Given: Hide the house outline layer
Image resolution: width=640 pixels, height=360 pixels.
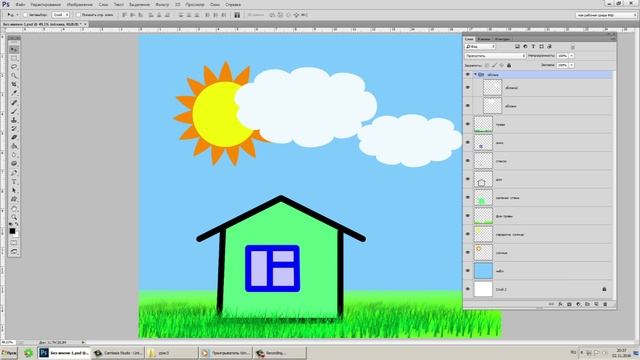Looking at the screenshot, I should click(x=468, y=179).
